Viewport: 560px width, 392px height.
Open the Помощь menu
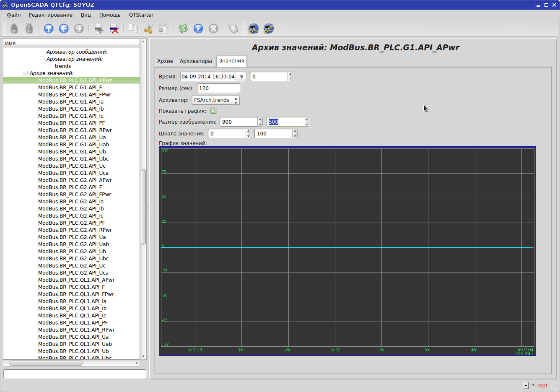point(110,15)
